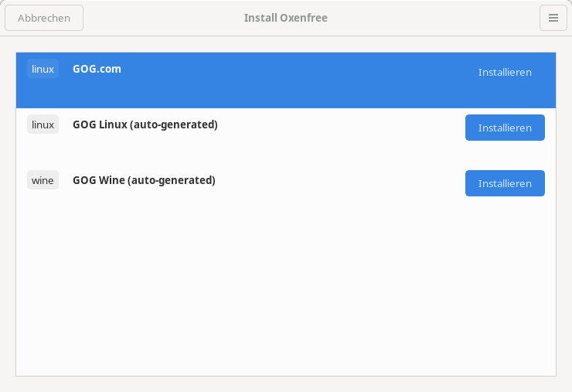Open the hamburger menu in header bar
Viewport: 572px width, 392px height.
553,18
